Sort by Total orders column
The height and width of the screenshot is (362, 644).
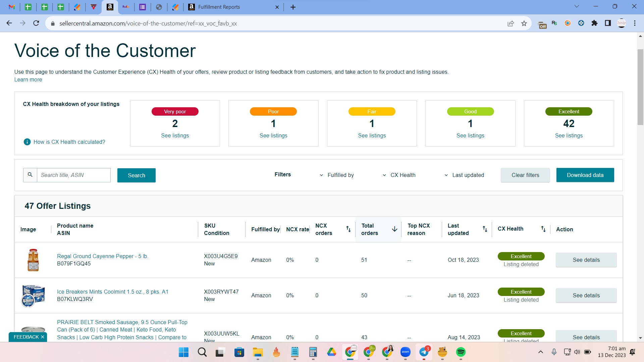pos(395,229)
